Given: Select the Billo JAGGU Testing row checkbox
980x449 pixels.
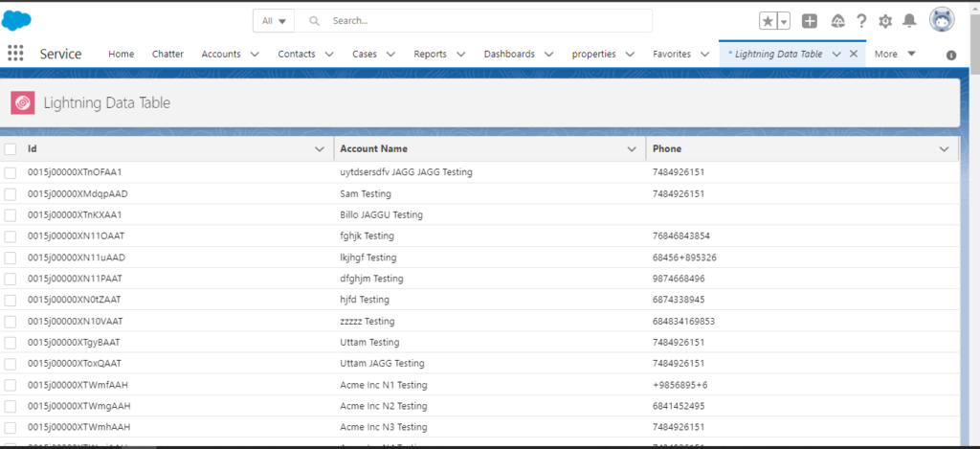Looking at the screenshot, I should [10, 215].
